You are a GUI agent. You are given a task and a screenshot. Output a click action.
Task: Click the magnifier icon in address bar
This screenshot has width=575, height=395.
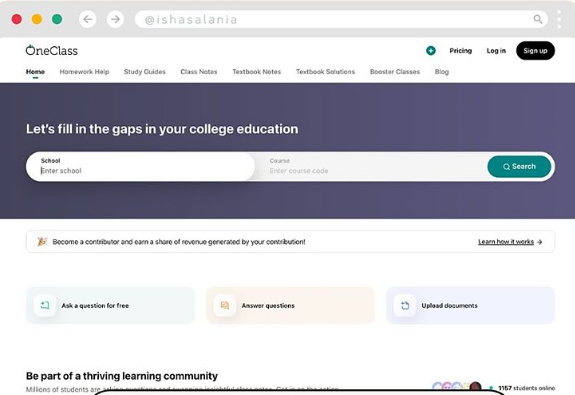[538, 19]
